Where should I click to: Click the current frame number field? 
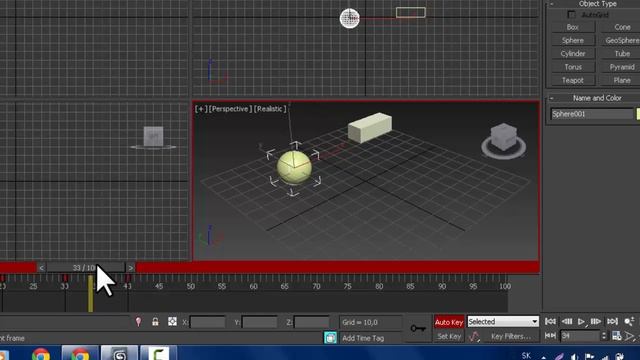click(580, 336)
